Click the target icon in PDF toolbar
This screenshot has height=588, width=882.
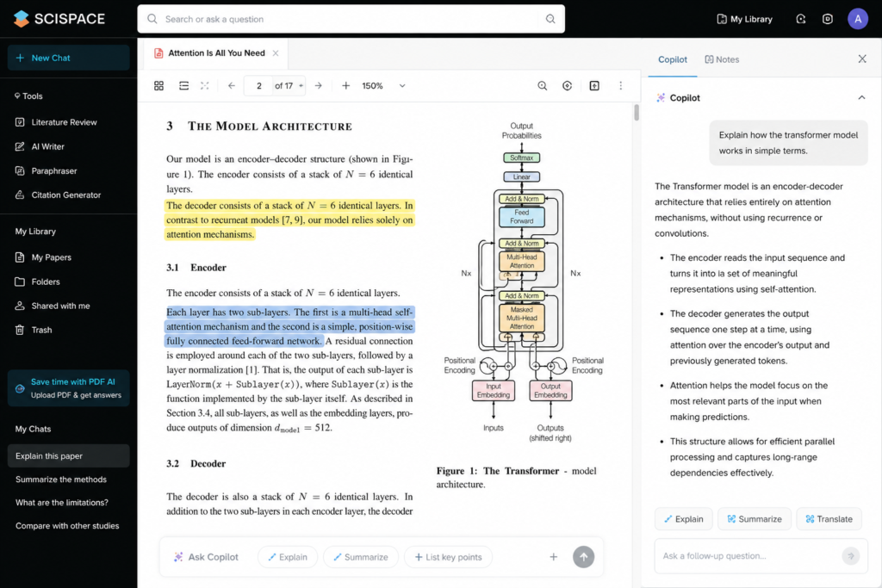click(x=567, y=85)
